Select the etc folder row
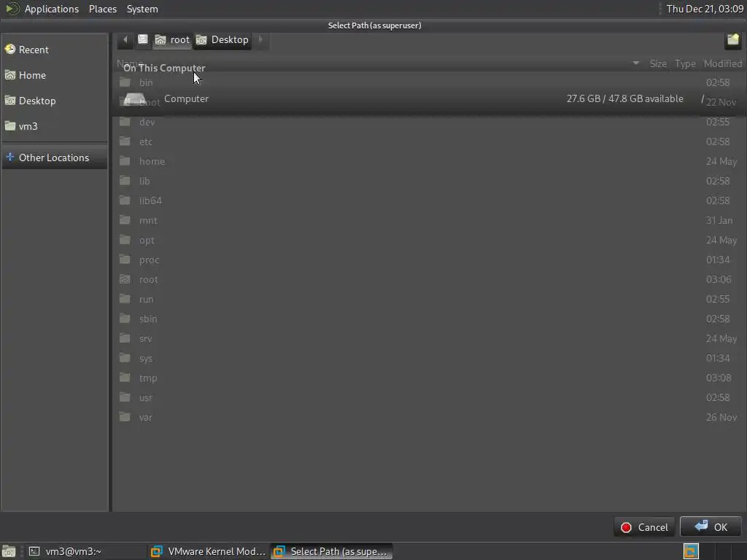The image size is (747, 560). click(x=430, y=141)
